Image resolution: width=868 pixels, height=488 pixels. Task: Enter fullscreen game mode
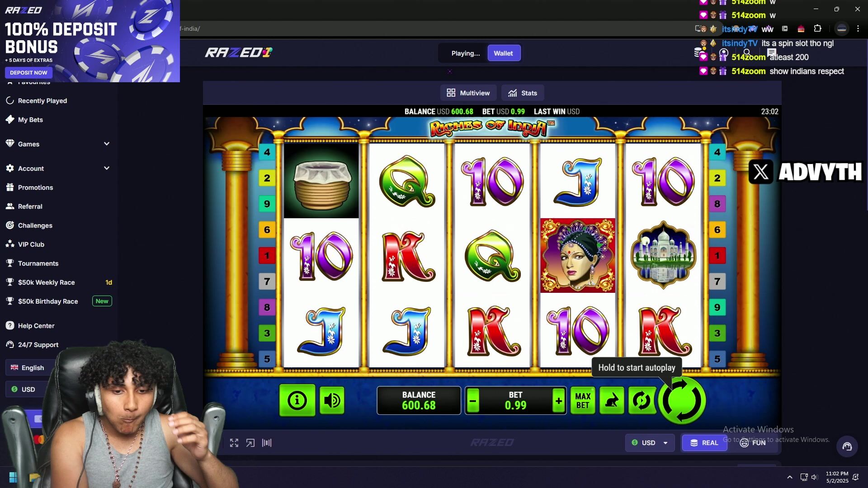point(234,443)
